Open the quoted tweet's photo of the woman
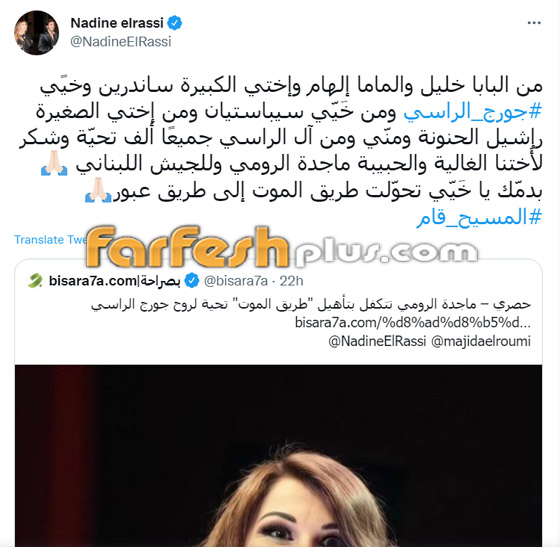The image size is (560, 547). pos(279,456)
